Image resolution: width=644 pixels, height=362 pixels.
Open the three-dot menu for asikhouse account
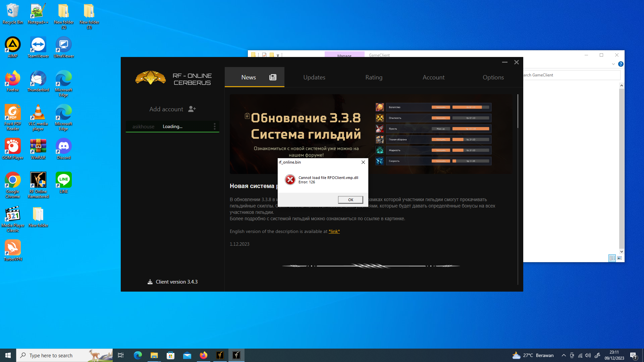[215, 126]
